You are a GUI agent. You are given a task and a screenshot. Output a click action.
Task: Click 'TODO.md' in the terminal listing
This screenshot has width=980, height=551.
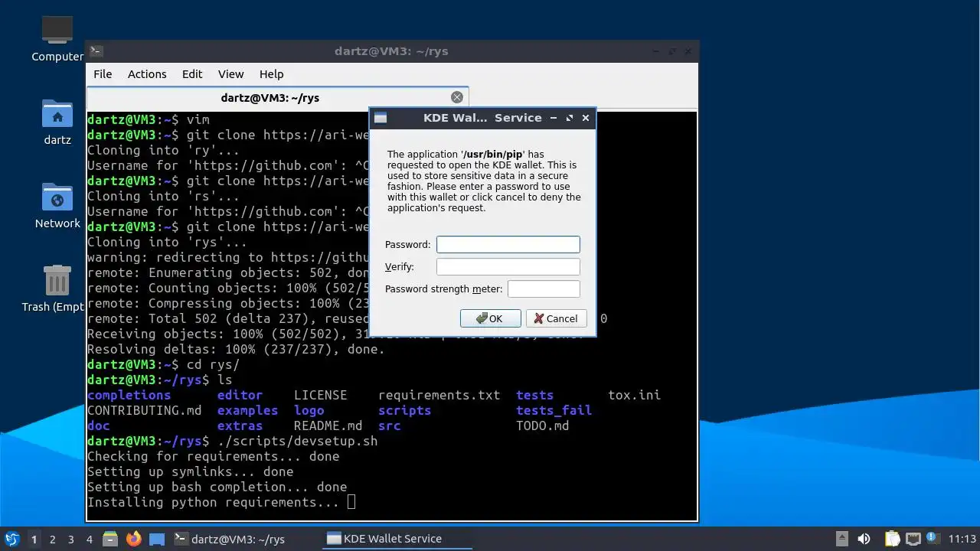click(542, 425)
